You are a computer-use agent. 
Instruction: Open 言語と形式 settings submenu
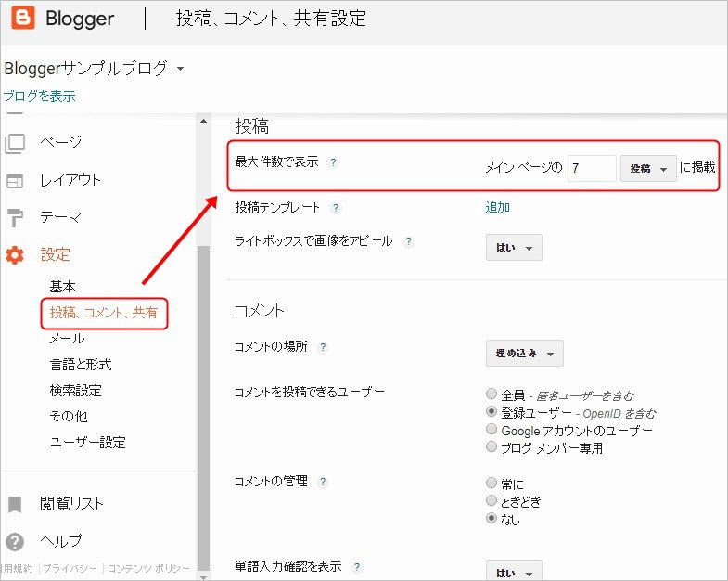tap(81, 365)
